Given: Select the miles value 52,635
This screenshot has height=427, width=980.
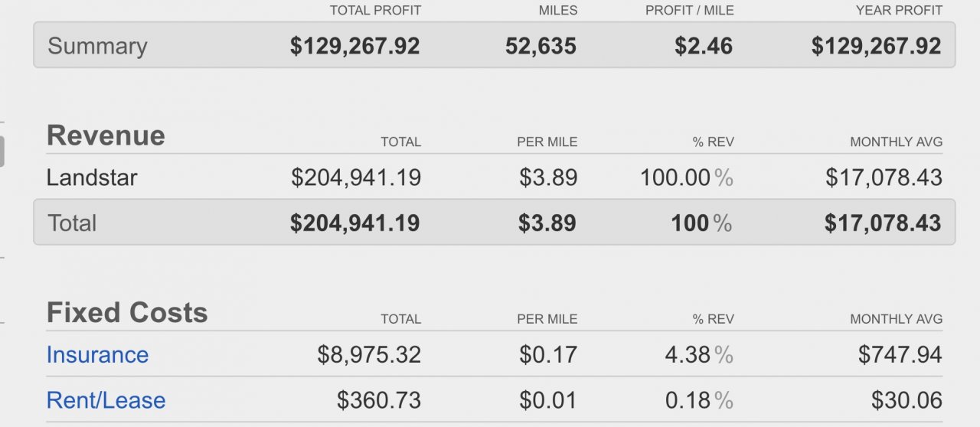Looking at the screenshot, I should (541, 46).
